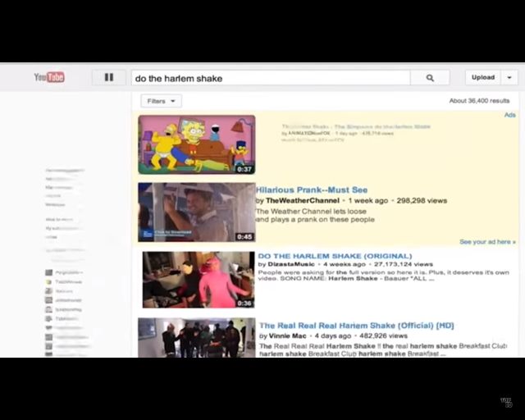The image size is (525, 420).
Task: Open the Simpsons Harlem Shake thumbnail
Action: click(196, 144)
